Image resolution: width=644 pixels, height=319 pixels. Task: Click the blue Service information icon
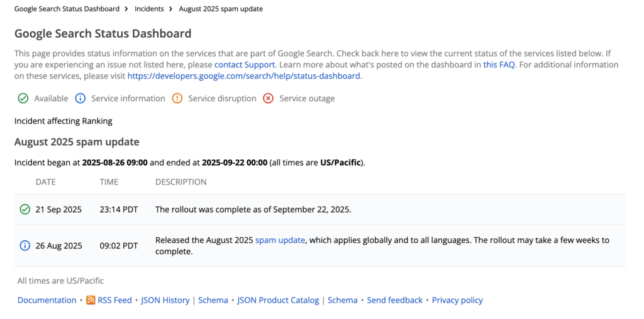tap(80, 98)
